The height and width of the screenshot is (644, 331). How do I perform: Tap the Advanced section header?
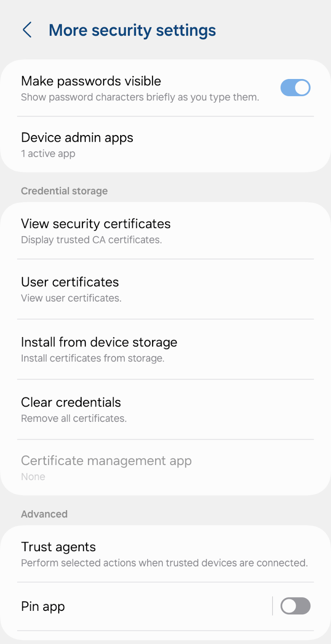click(44, 514)
